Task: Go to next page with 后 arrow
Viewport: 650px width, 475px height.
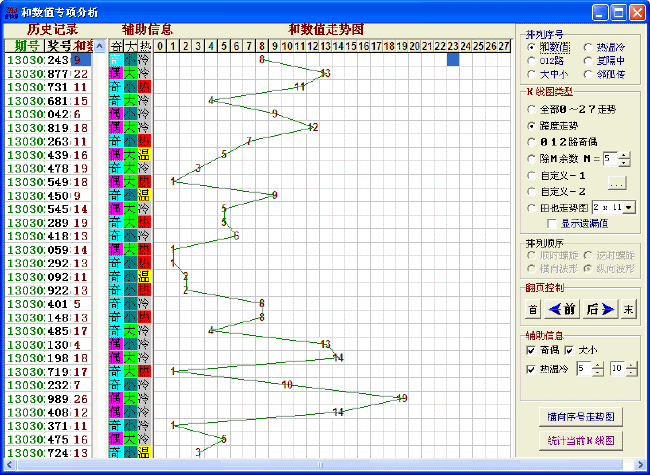Action: [599, 309]
